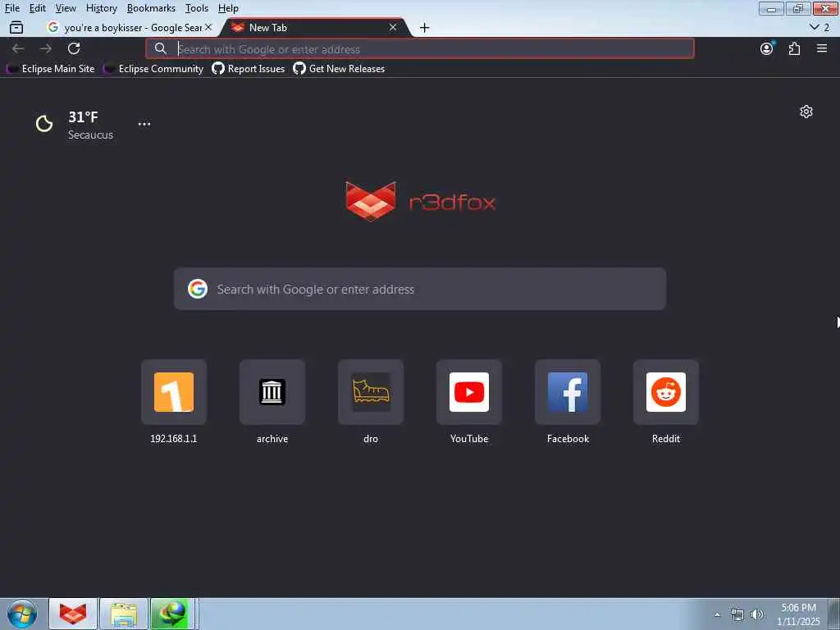840x630 pixels.
Task: Click the moon weather icon
Action: (44, 124)
